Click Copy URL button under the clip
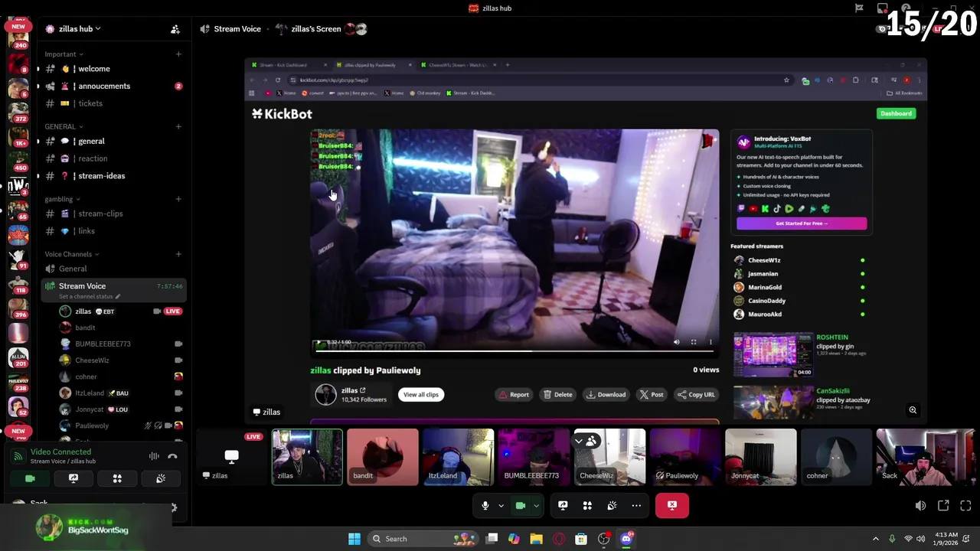980x551 pixels. pos(696,395)
